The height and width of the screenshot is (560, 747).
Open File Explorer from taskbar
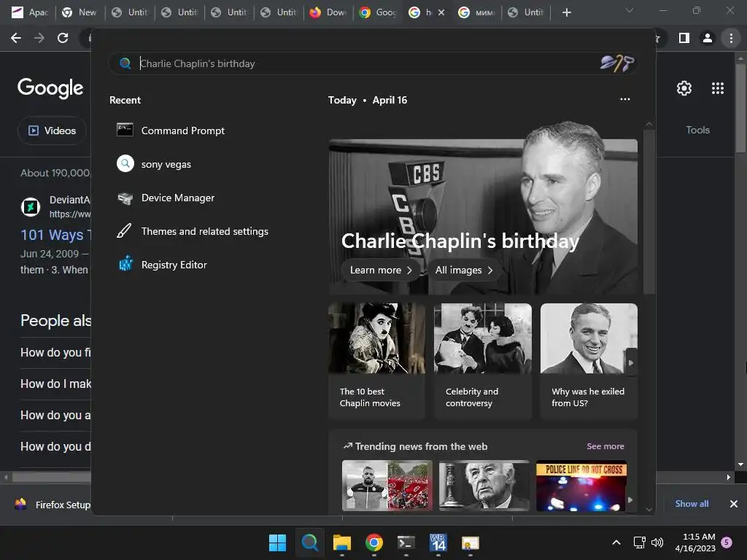pyautogui.click(x=341, y=542)
